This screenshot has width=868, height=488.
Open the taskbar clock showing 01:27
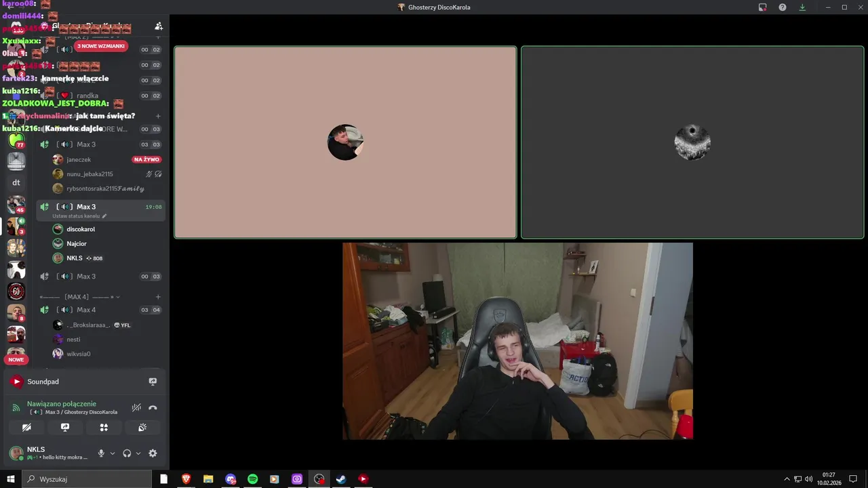tap(829, 479)
